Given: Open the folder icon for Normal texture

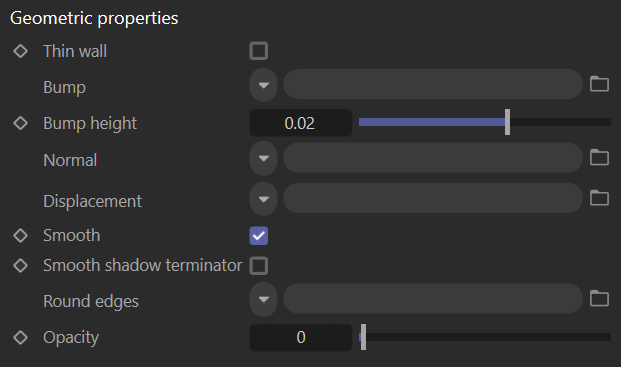Looking at the screenshot, I should (599, 158).
